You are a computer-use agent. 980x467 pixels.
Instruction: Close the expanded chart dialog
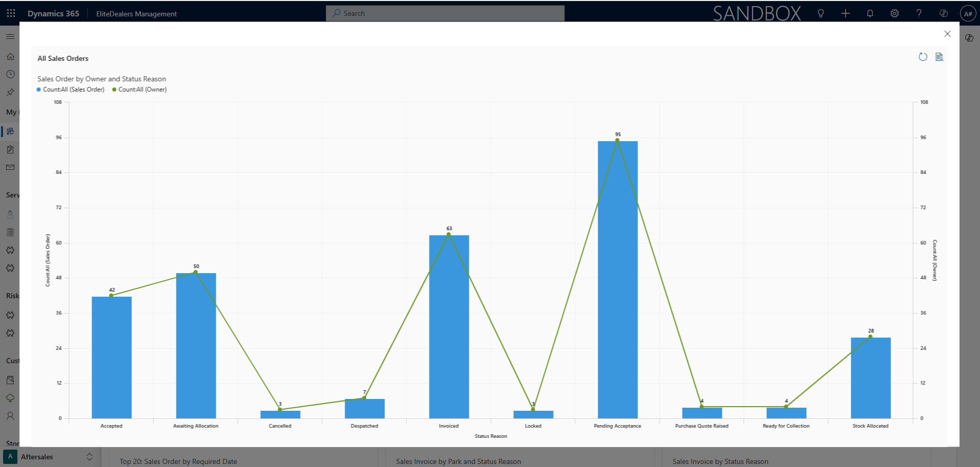947,34
